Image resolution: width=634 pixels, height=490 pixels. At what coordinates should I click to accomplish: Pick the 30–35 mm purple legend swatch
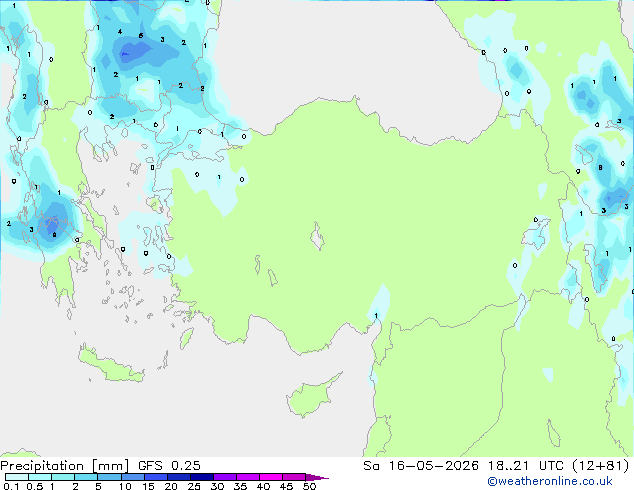(225, 477)
